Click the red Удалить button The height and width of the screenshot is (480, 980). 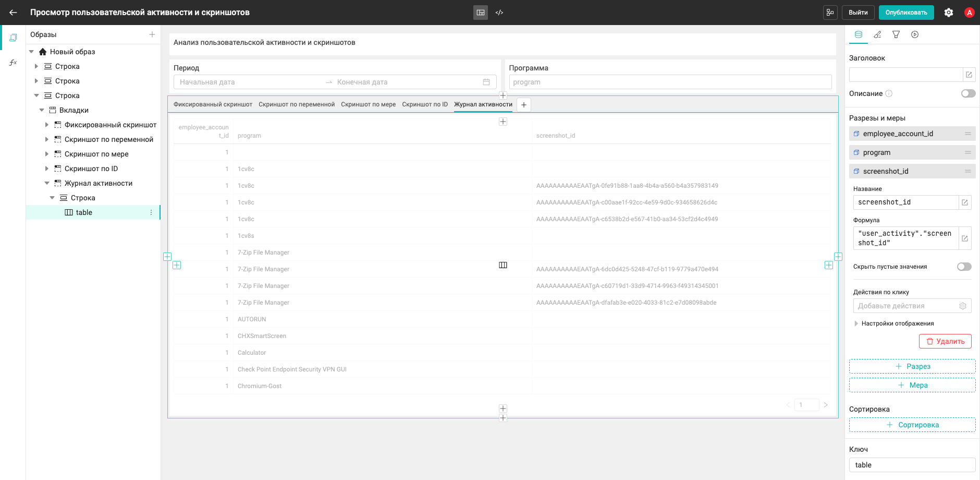point(945,341)
